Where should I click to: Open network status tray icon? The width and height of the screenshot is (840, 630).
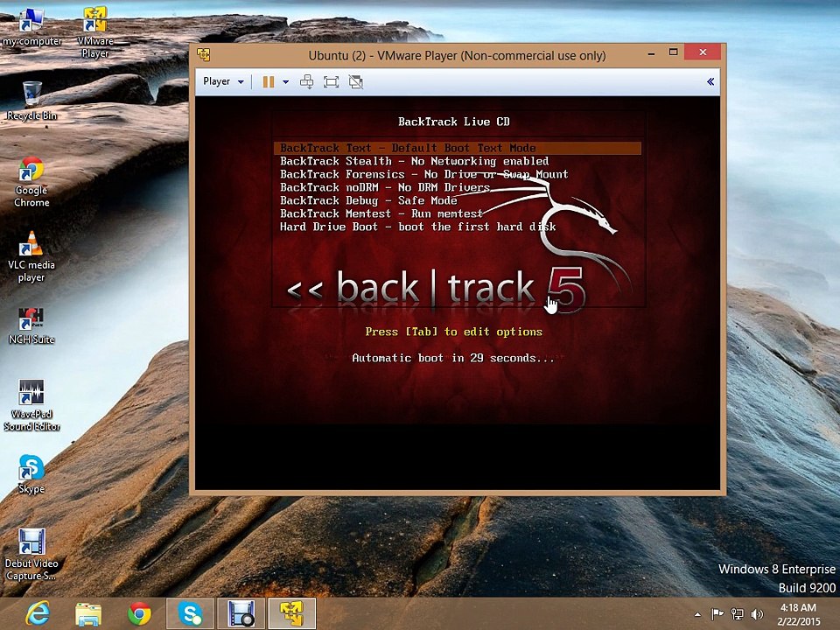pos(737,614)
